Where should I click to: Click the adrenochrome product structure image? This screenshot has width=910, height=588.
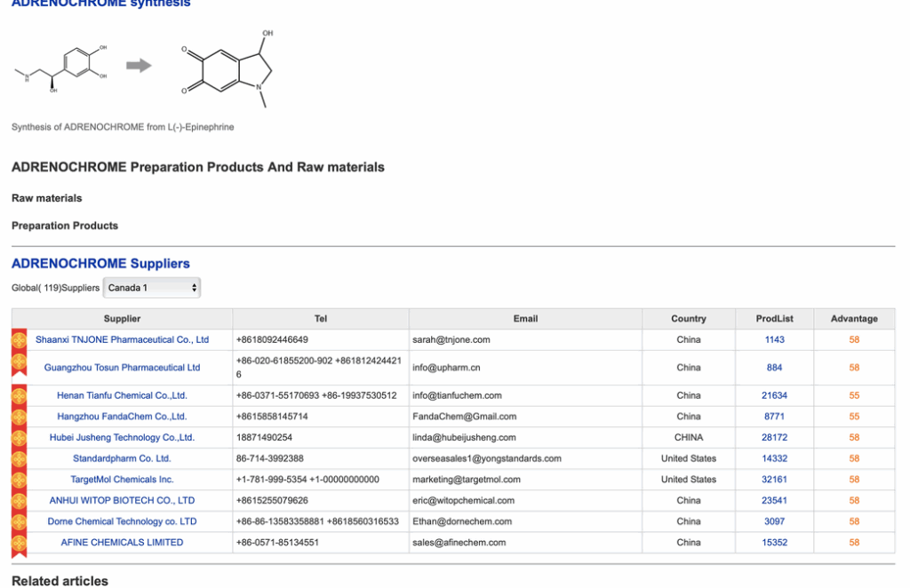coord(227,68)
